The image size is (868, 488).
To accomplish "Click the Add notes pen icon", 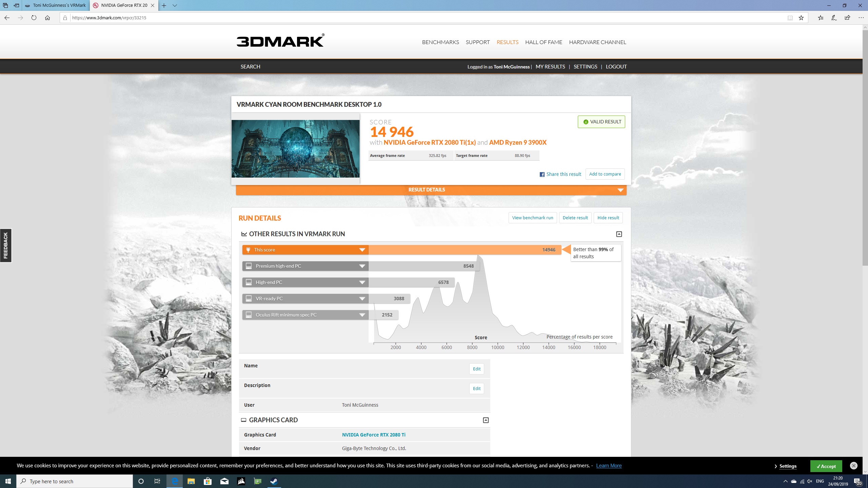I will point(834,18).
